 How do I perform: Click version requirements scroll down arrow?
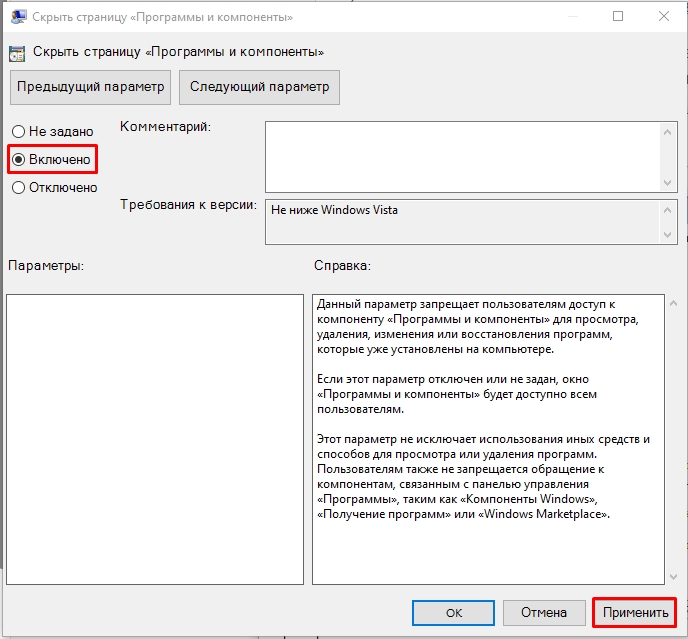(x=667, y=235)
